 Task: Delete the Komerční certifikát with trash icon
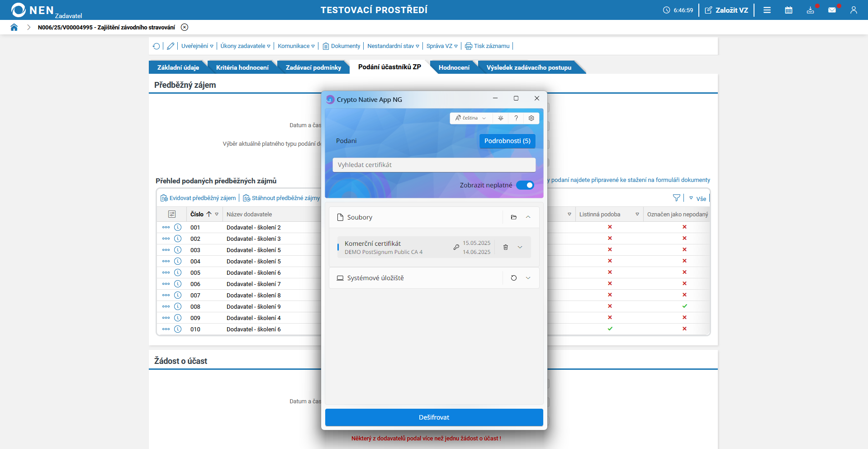click(x=506, y=247)
